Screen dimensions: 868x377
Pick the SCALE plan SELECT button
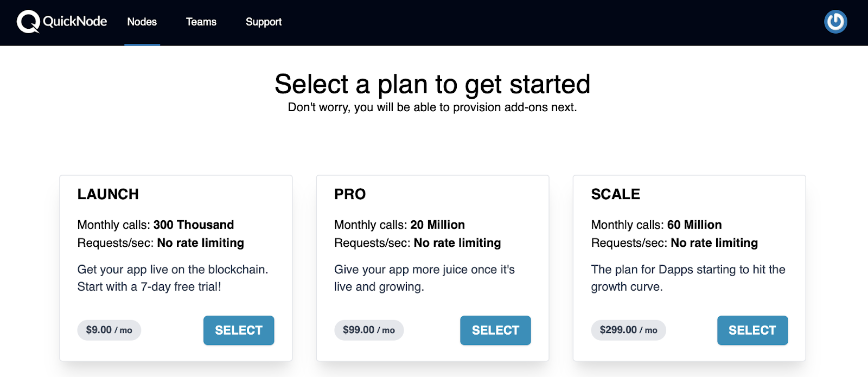click(x=752, y=330)
